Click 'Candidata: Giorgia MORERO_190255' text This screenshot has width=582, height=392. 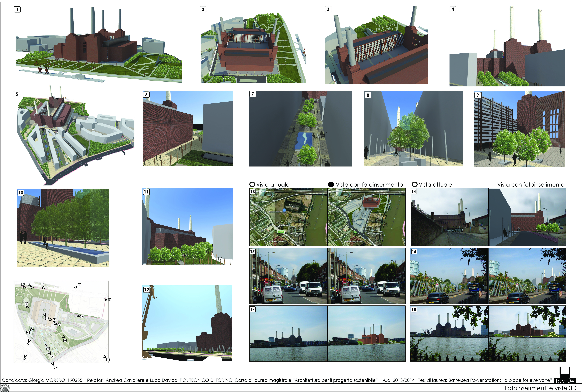[x=42, y=380]
